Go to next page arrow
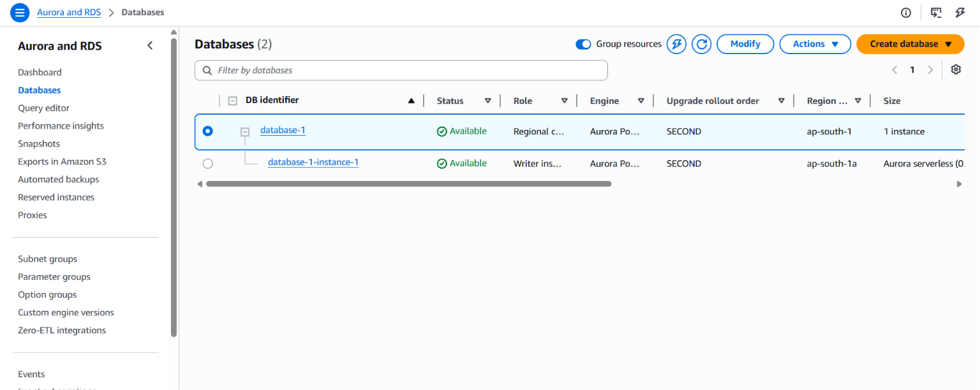Viewport: 980px width, 390px height. (930, 70)
